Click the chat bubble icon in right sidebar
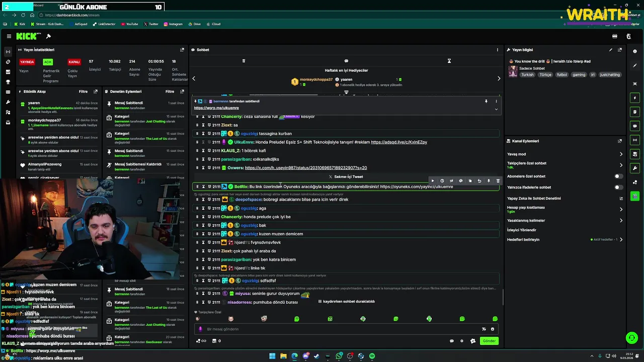The width and height of the screenshot is (644, 362). pos(635,126)
